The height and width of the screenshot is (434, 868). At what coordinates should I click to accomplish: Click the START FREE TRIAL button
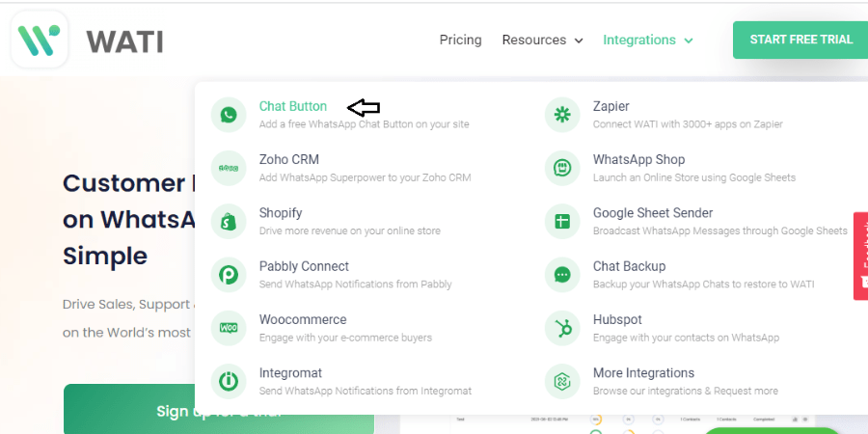click(800, 40)
